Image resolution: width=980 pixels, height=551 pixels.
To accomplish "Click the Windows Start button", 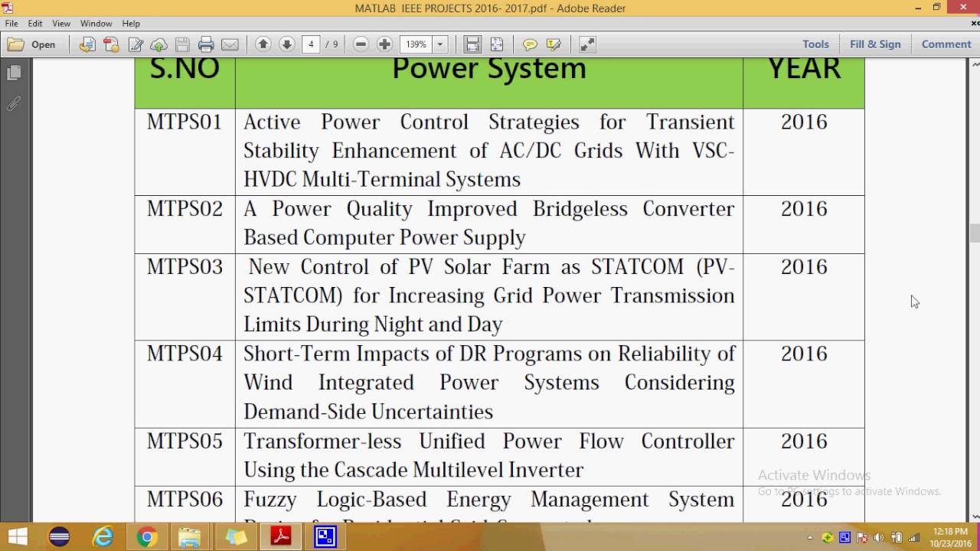I will click(18, 536).
